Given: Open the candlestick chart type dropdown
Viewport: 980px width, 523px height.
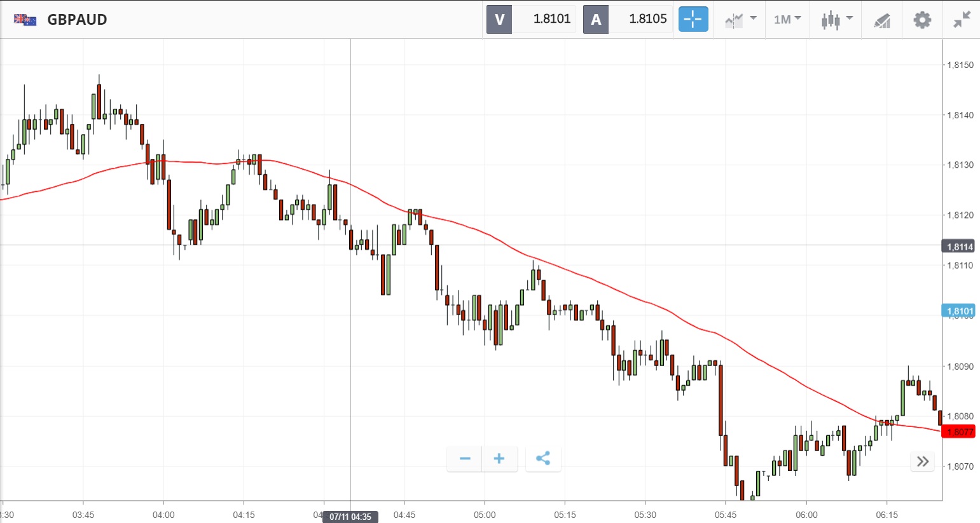Looking at the screenshot, I should [836, 19].
